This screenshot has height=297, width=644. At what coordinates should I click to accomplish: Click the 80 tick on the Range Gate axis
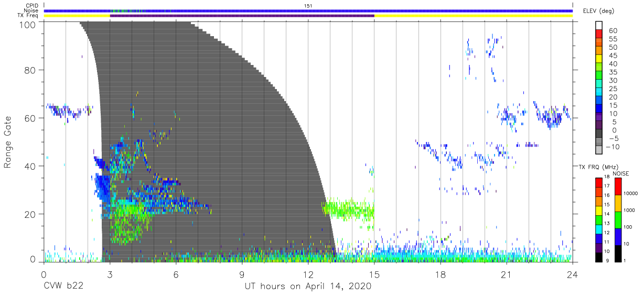pyautogui.click(x=29, y=70)
